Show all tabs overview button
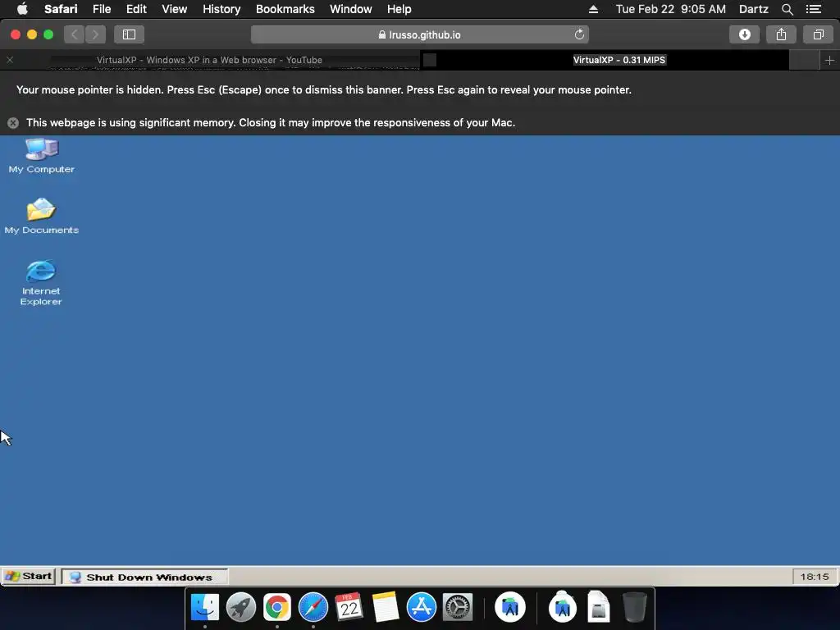The width and height of the screenshot is (840, 630). click(818, 34)
